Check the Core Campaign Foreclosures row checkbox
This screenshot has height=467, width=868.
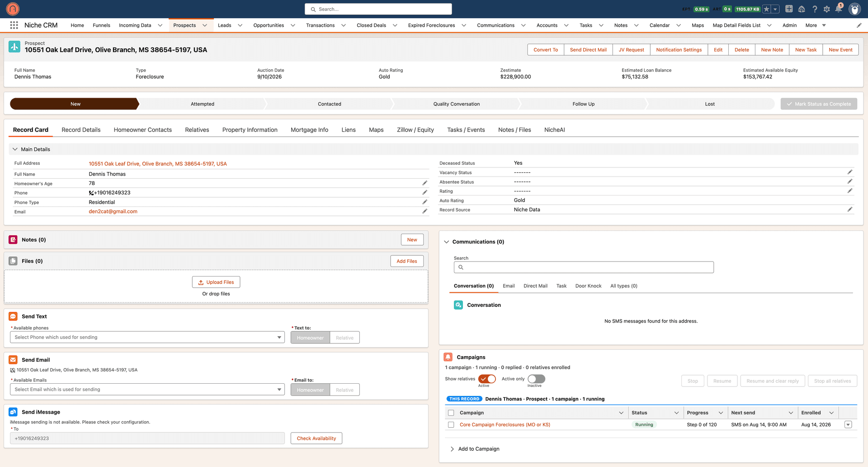(451, 425)
